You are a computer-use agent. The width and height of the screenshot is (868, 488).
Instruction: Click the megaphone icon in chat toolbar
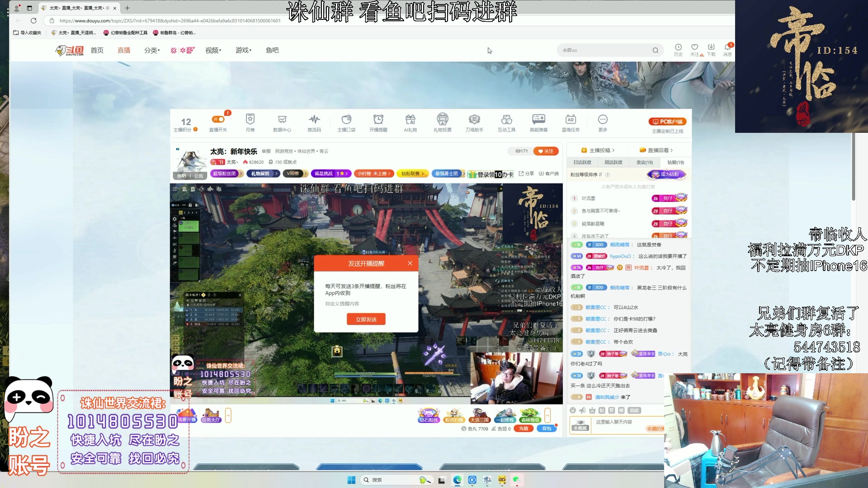pyautogui.click(x=582, y=410)
